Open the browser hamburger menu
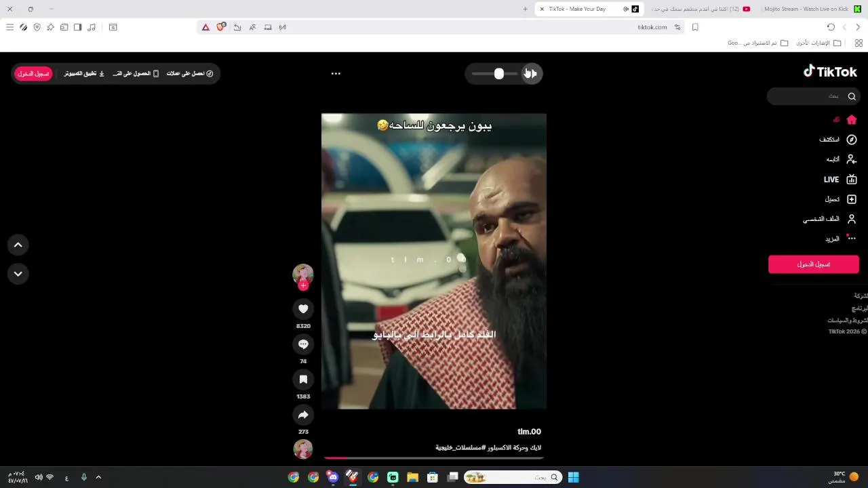 click(x=9, y=27)
